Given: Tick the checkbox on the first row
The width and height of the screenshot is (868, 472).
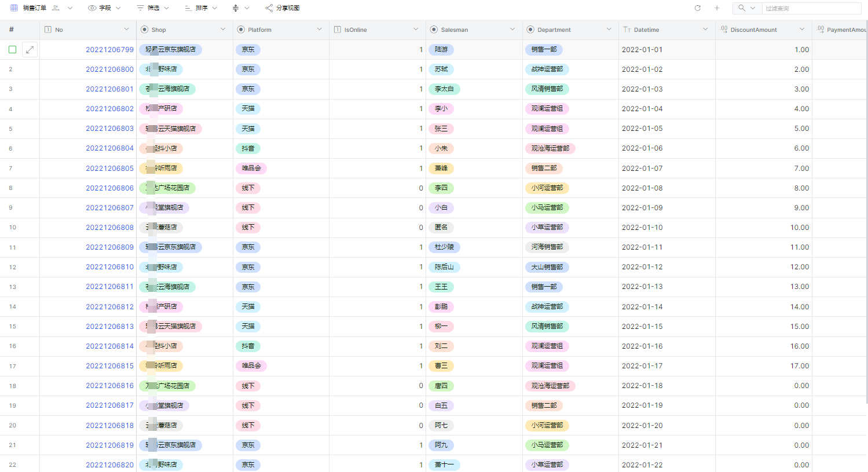Looking at the screenshot, I should (12, 50).
